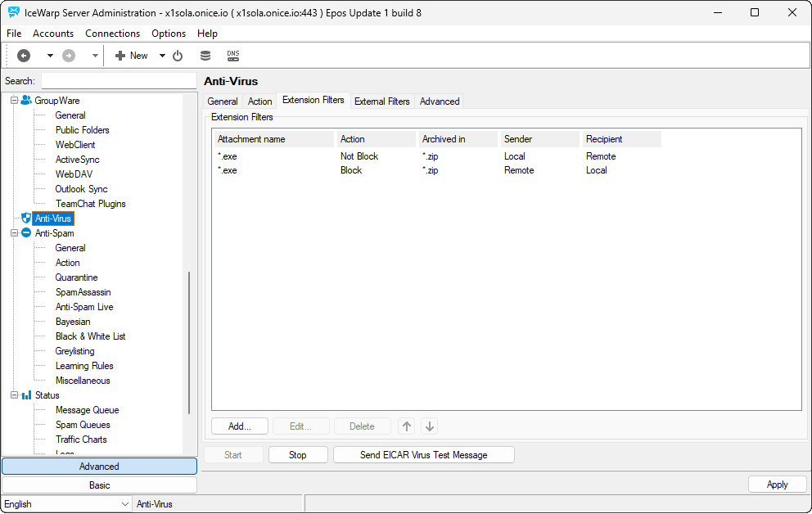Switch to the General tab

click(223, 101)
